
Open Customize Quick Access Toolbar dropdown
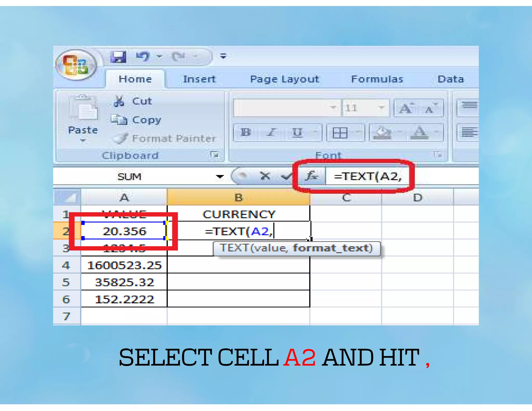click(223, 56)
